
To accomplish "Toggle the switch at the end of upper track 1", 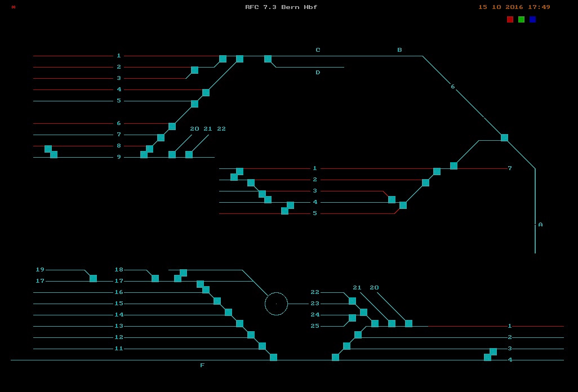I will point(223,59).
